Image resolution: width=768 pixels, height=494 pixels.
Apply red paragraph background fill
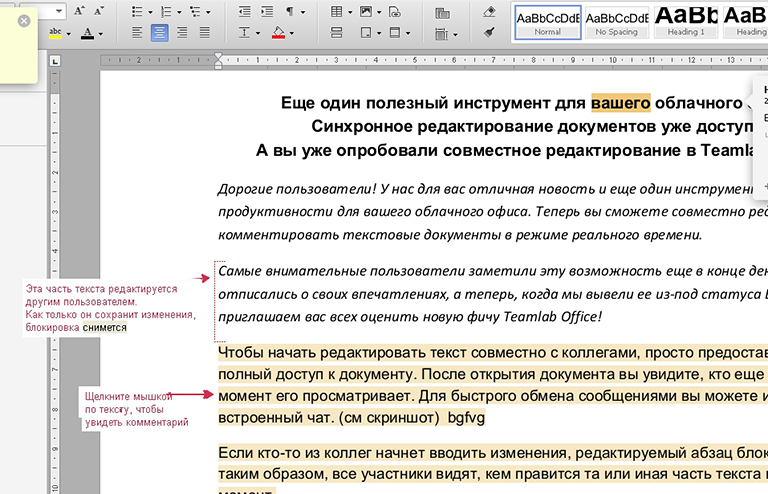coord(278,33)
